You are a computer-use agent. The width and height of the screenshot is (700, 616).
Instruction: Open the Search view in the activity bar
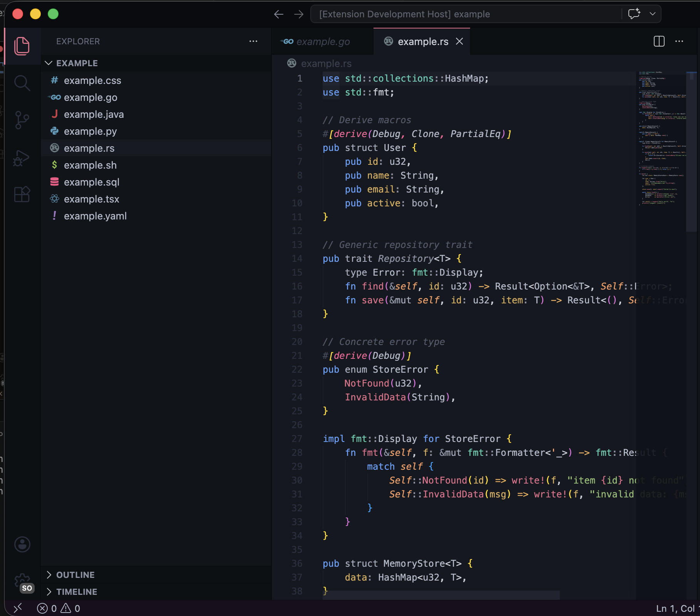(22, 83)
